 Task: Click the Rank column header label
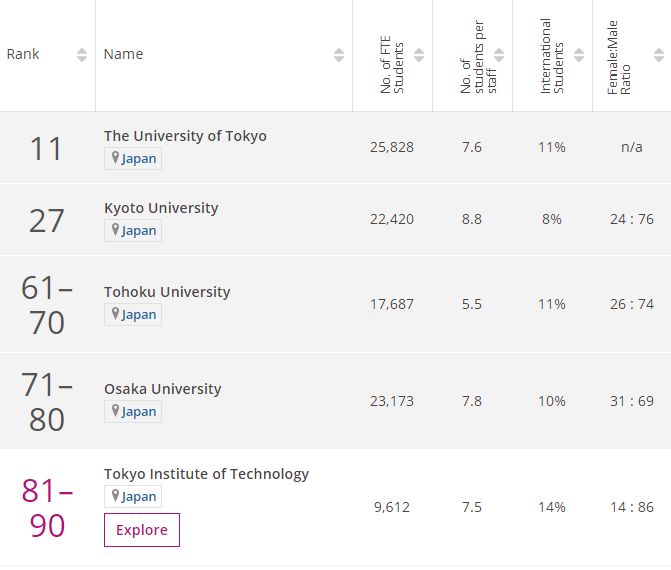23,54
